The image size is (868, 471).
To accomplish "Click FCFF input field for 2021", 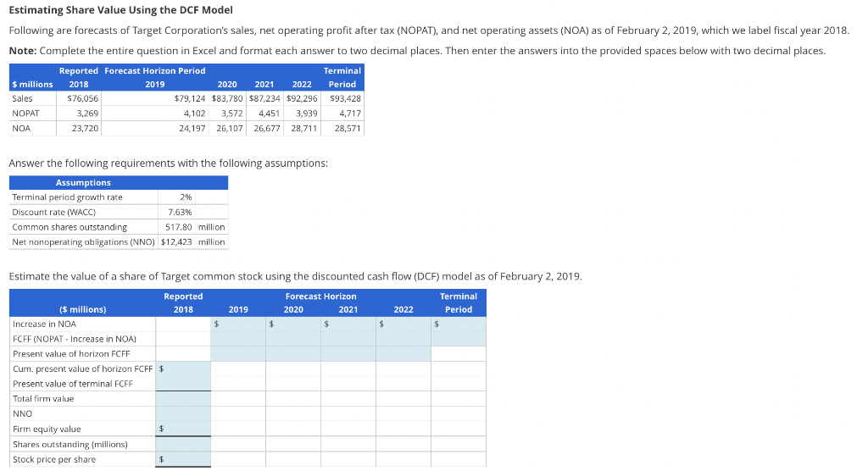I will 348,339.
